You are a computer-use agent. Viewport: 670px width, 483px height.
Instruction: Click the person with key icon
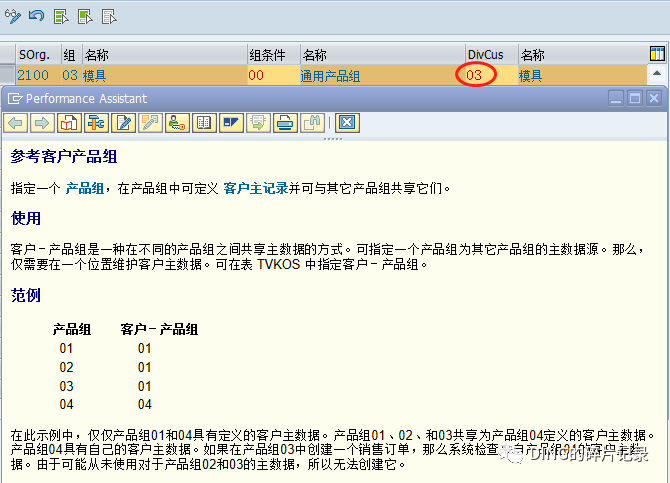pyautogui.click(x=177, y=123)
